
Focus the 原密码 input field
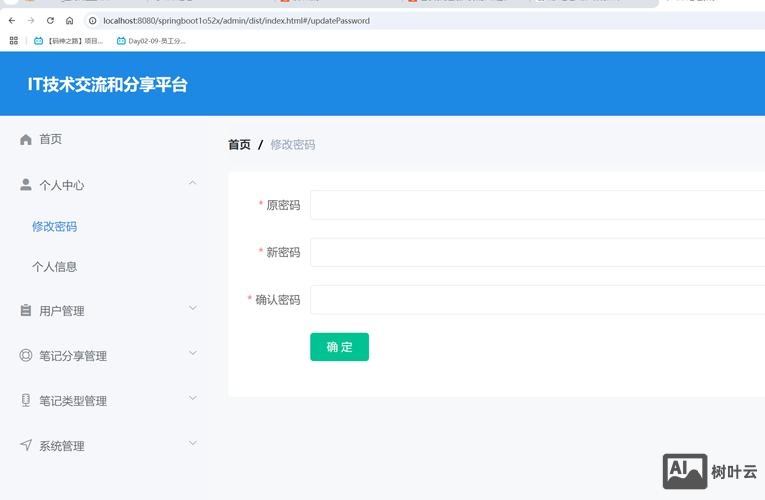point(538,205)
